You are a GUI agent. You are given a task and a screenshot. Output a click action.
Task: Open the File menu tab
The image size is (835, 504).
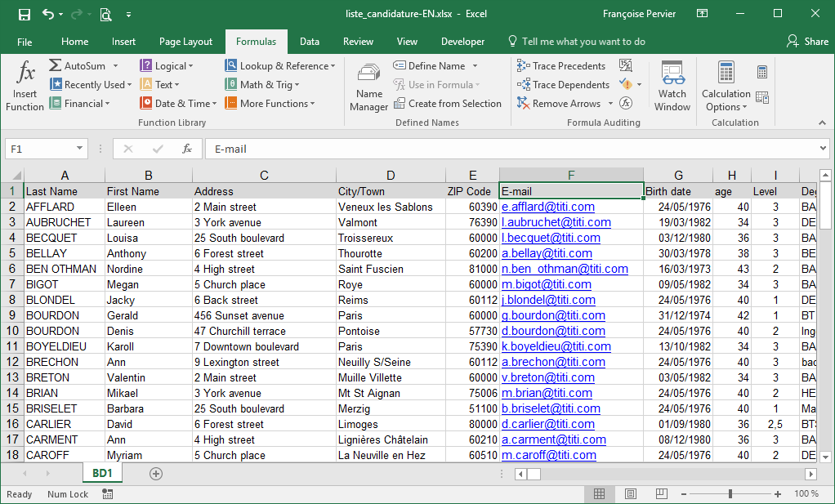point(25,42)
